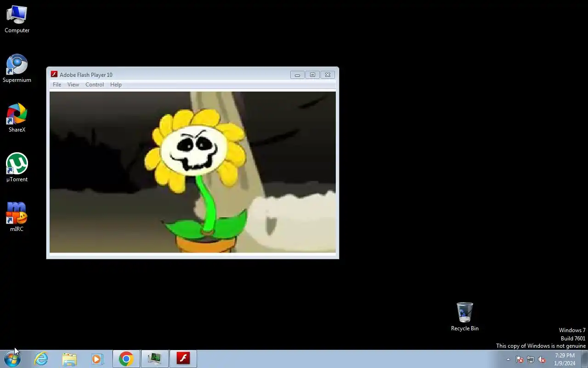
Task: Open the clock showing 7:29 PM
Action: [565, 359]
